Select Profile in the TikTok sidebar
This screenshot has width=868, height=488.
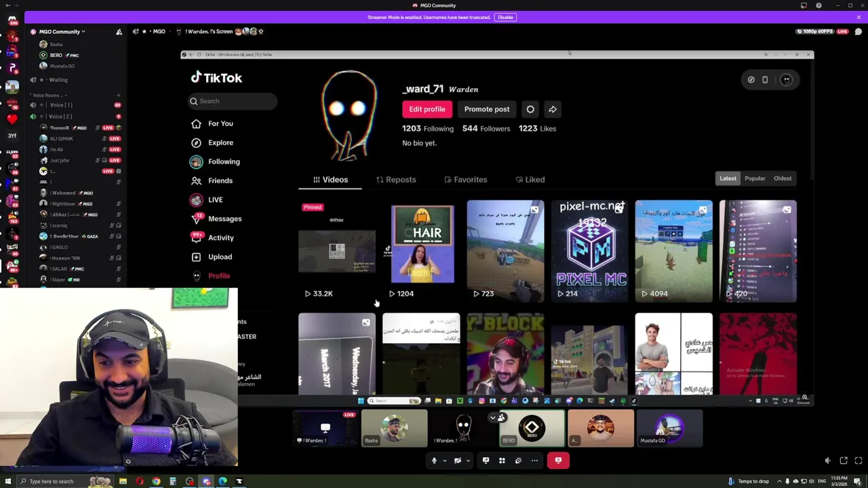pyautogui.click(x=211, y=276)
